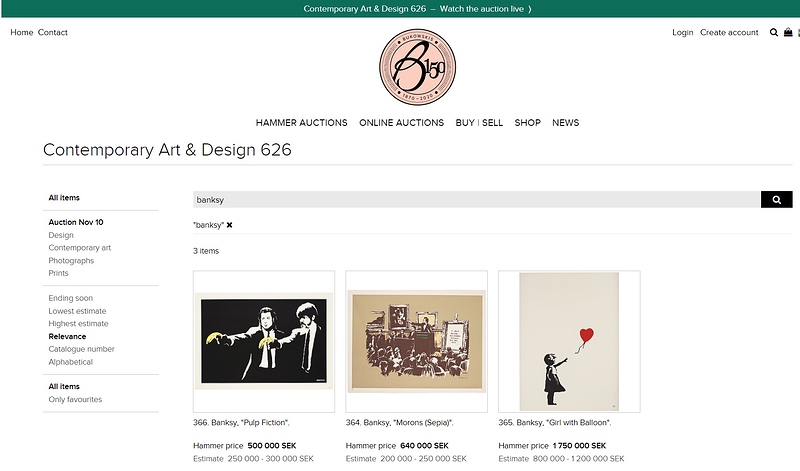Viewport: 800px width, 471px height.
Task: Click Create account link
Action: point(729,33)
